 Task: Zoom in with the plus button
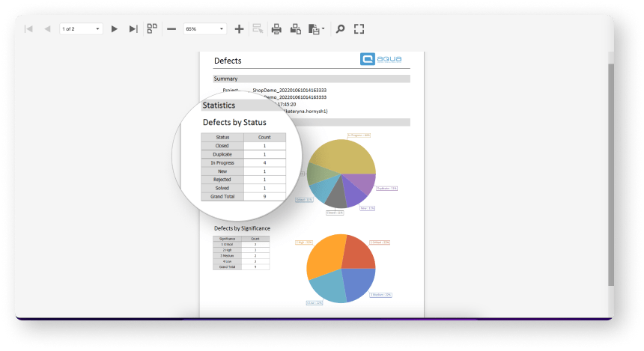[x=239, y=29]
